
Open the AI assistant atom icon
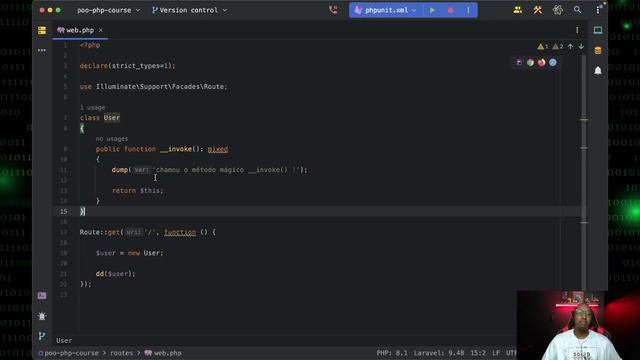click(558, 10)
